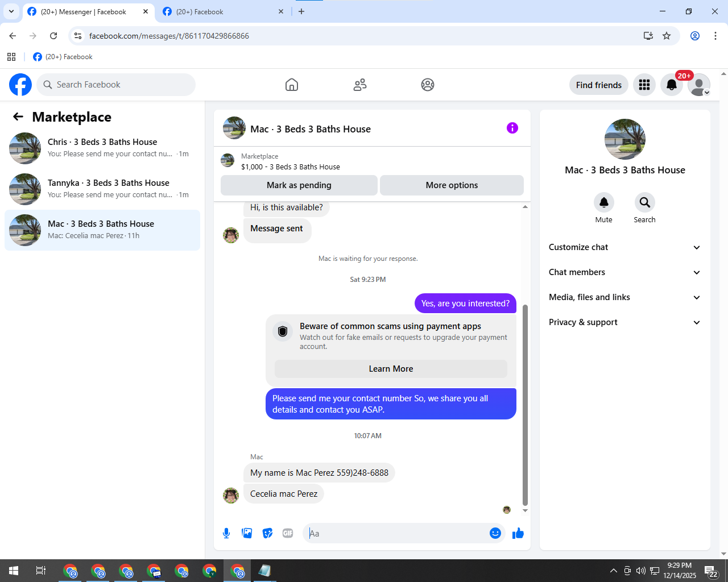Screen dimensions: 728x582
Task: Send a voice clip with microphone icon
Action: pos(226,533)
